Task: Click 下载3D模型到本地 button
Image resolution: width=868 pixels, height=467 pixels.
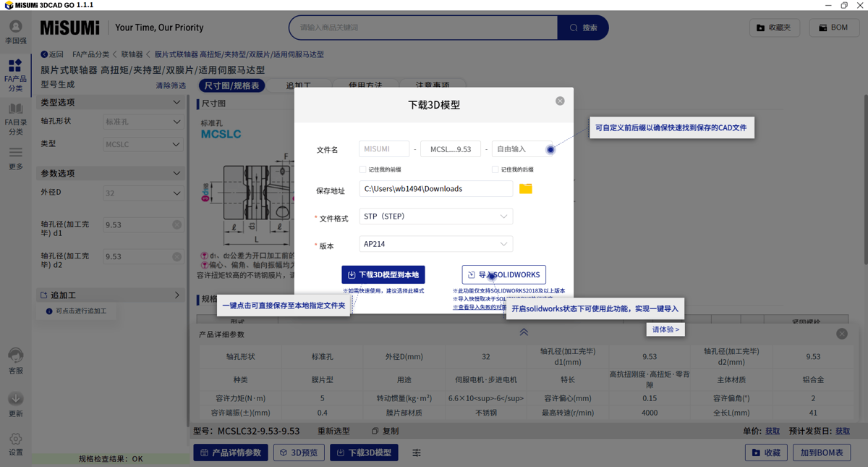Action: click(383, 275)
